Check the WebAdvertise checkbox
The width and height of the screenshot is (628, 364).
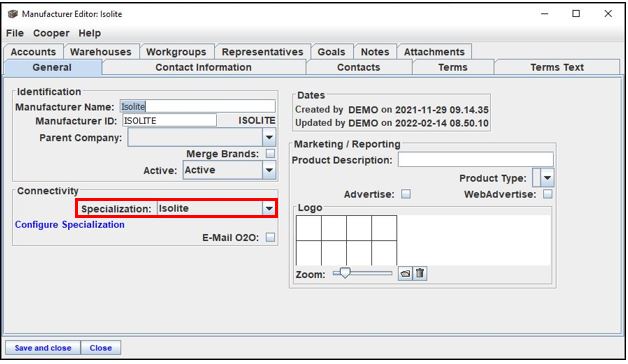[x=547, y=194]
